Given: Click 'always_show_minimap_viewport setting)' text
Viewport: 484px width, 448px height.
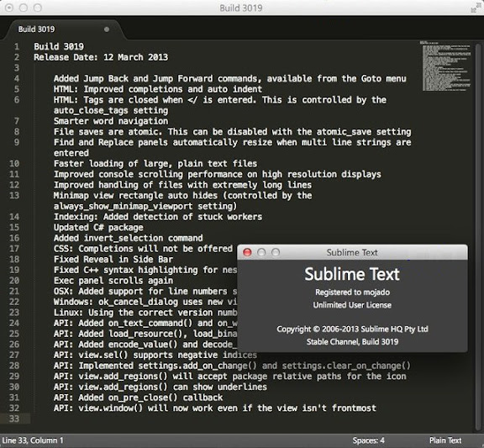Looking at the screenshot, I should click(x=145, y=206).
